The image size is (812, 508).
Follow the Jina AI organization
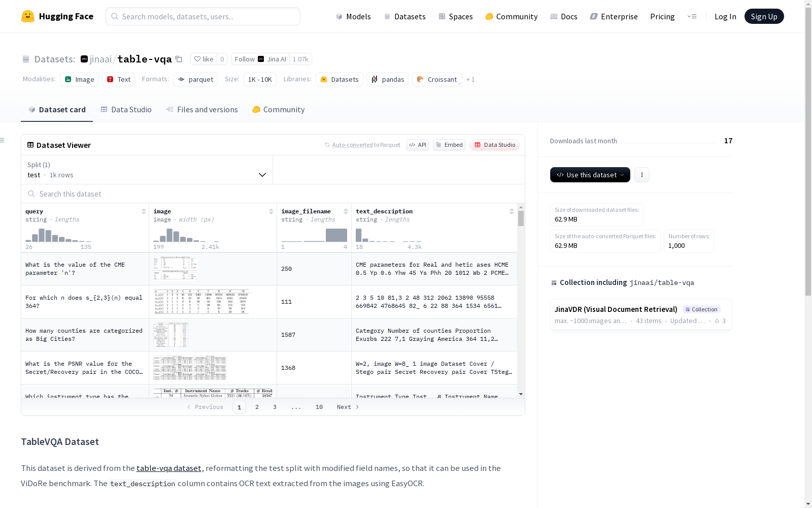click(260, 59)
